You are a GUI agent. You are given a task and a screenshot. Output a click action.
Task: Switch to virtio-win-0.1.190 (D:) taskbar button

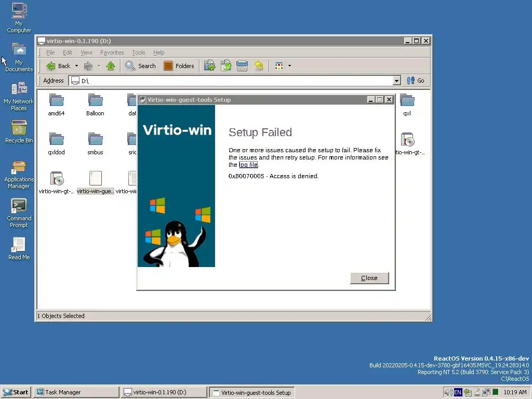coord(164,392)
